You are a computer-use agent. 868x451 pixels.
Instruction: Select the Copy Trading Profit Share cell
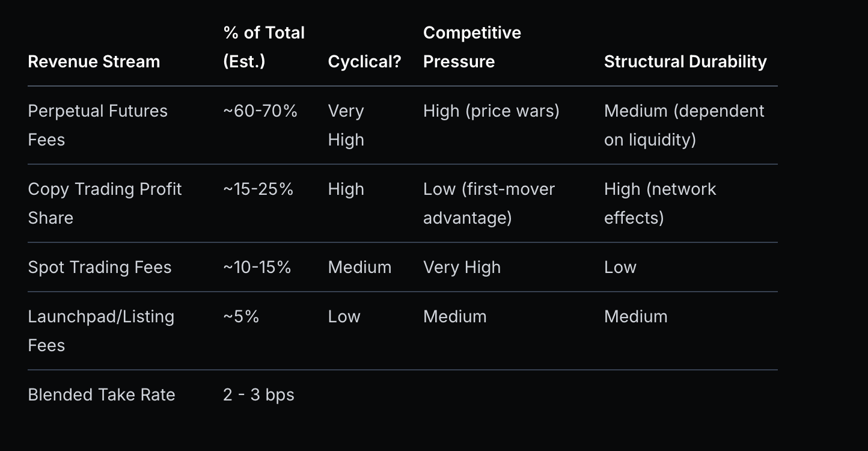[105, 203]
